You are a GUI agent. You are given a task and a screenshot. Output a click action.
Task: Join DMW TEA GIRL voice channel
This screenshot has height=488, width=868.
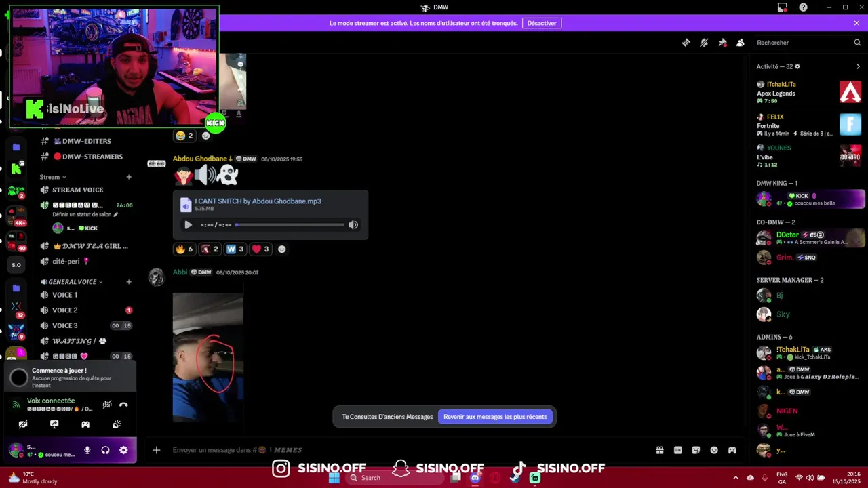pyautogui.click(x=86, y=246)
